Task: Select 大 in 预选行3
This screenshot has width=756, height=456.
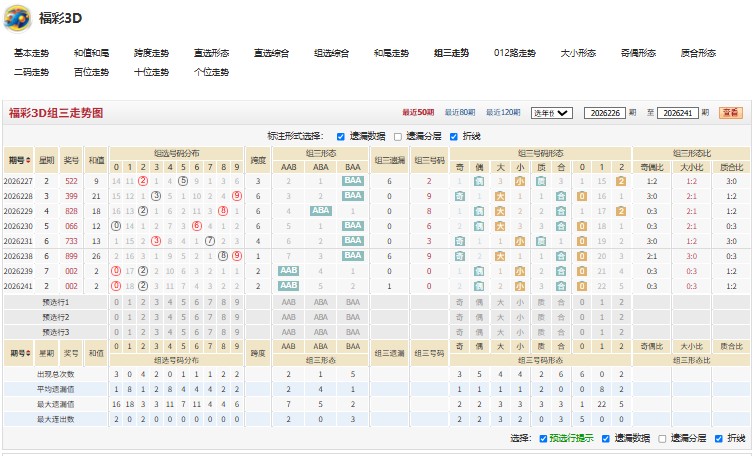Action: [x=500, y=332]
